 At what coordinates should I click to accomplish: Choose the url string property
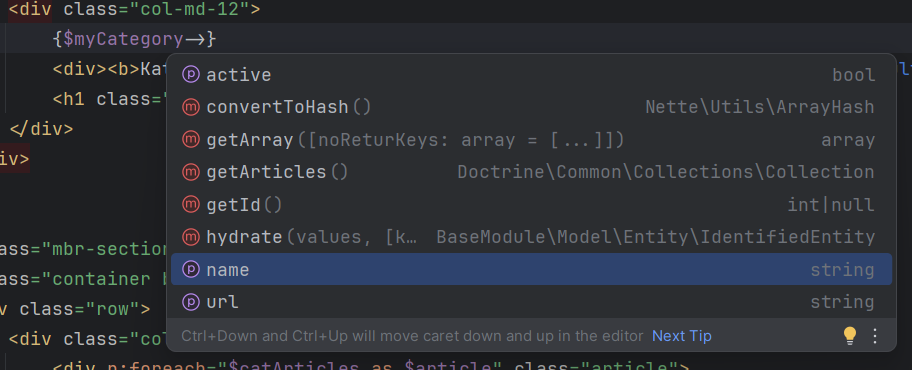pos(531,301)
